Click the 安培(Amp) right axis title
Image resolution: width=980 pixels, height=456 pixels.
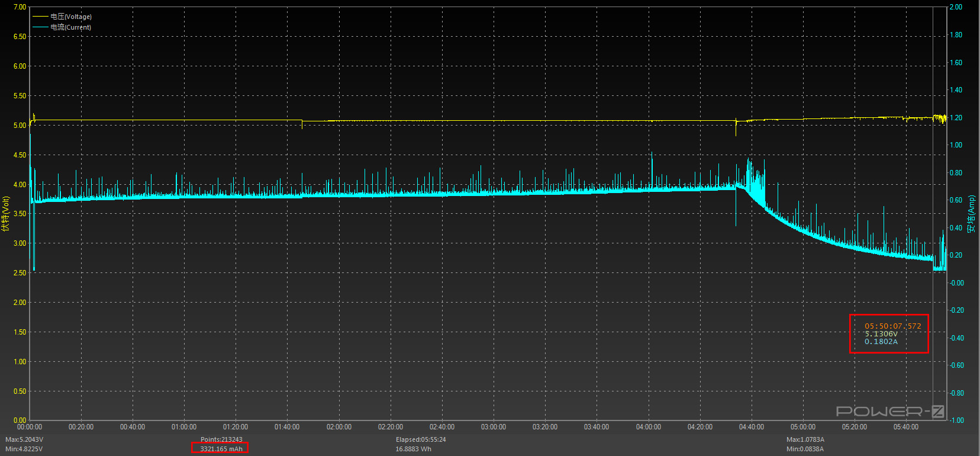coord(971,214)
